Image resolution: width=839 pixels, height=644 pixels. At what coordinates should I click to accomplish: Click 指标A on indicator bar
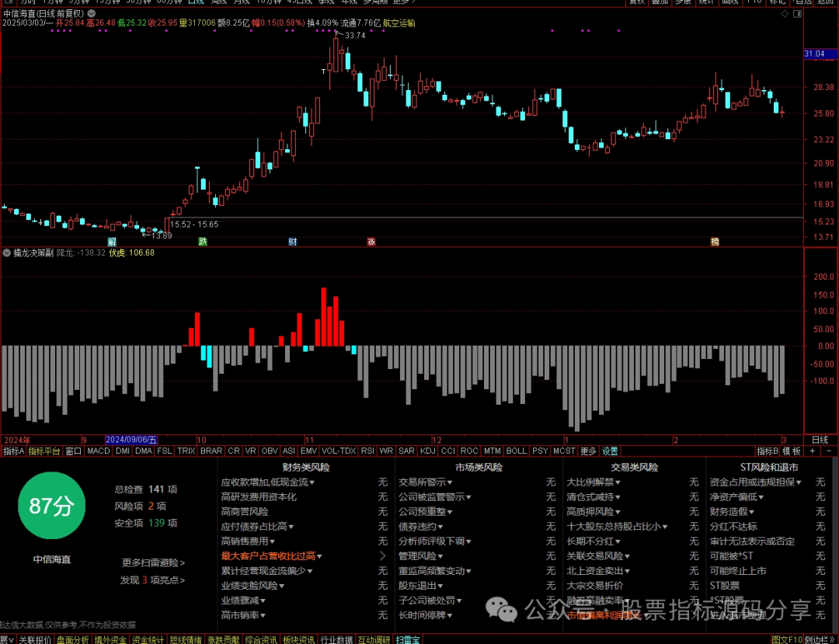[x=13, y=451]
